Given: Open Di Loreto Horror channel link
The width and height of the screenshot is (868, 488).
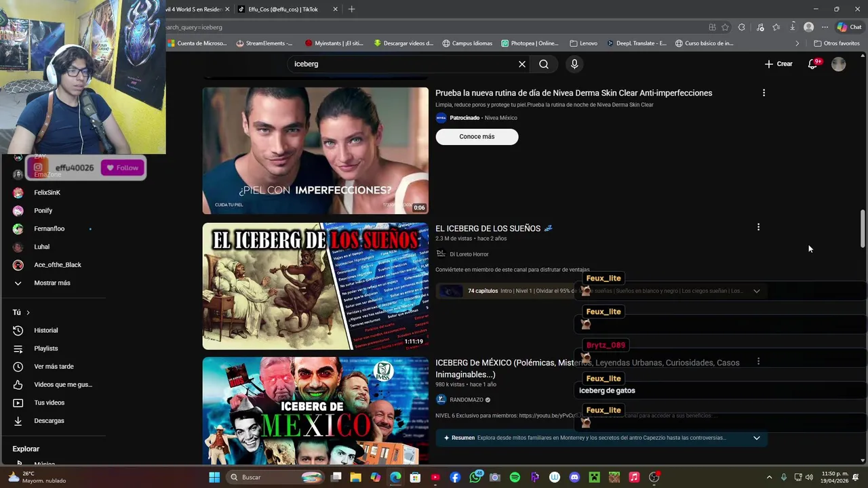Looking at the screenshot, I should tap(469, 254).
